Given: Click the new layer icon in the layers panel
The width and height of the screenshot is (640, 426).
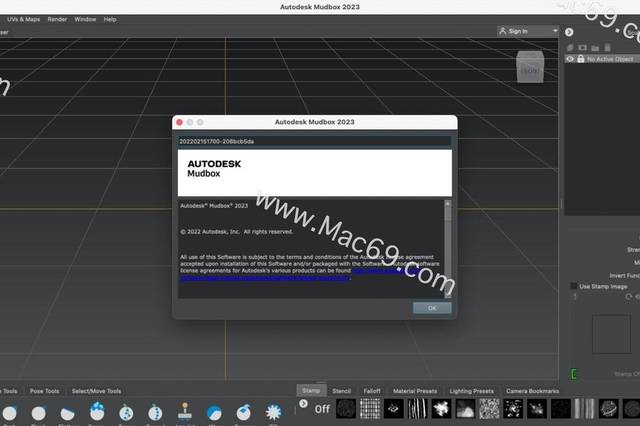Looking at the screenshot, I should pyautogui.click(x=570, y=48).
